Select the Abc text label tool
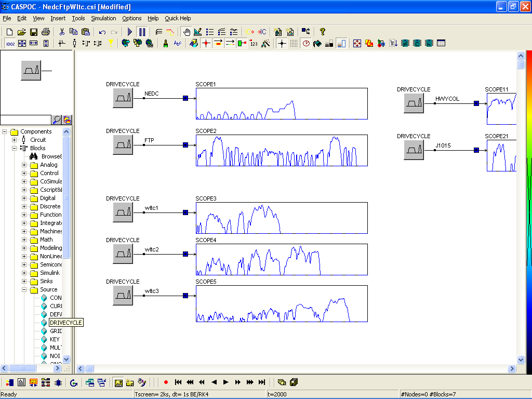 click(178, 44)
